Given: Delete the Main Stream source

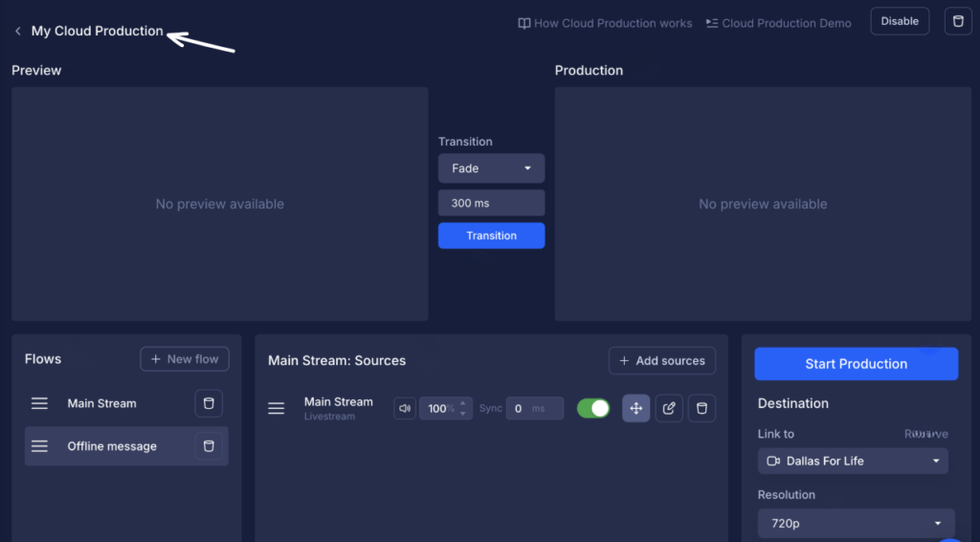Looking at the screenshot, I should coord(702,408).
